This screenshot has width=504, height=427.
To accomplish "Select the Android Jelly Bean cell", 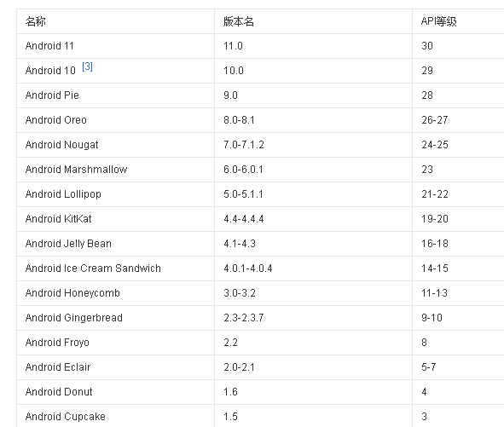I will point(115,244).
